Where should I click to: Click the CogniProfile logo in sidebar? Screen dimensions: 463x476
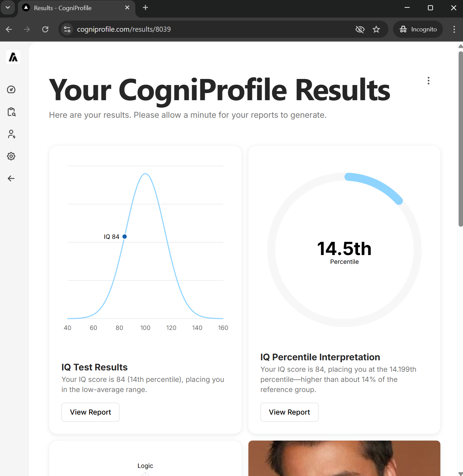coord(13,57)
